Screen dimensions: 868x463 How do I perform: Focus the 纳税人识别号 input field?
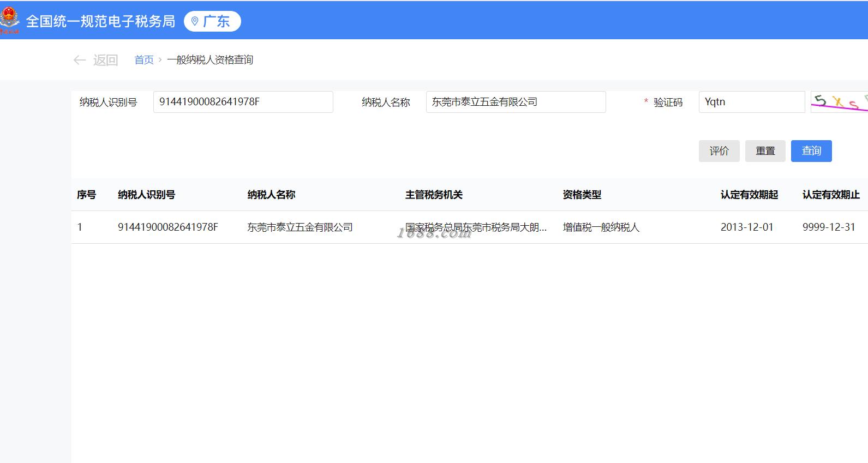243,102
